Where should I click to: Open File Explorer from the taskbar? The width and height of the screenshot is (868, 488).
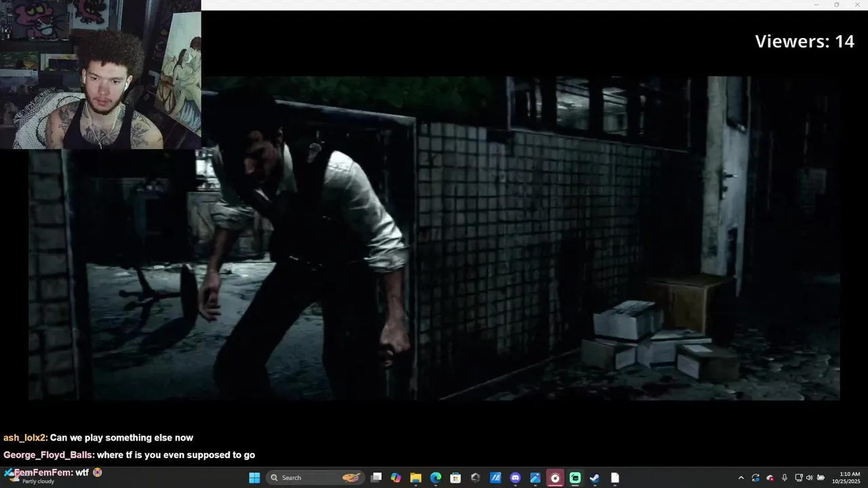(x=416, y=478)
